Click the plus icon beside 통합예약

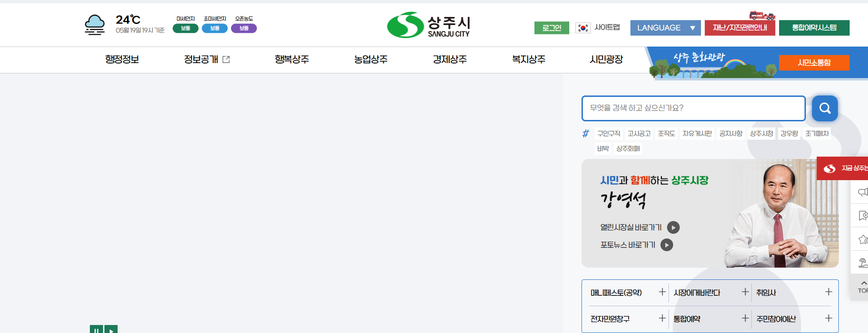click(x=745, y=318)
